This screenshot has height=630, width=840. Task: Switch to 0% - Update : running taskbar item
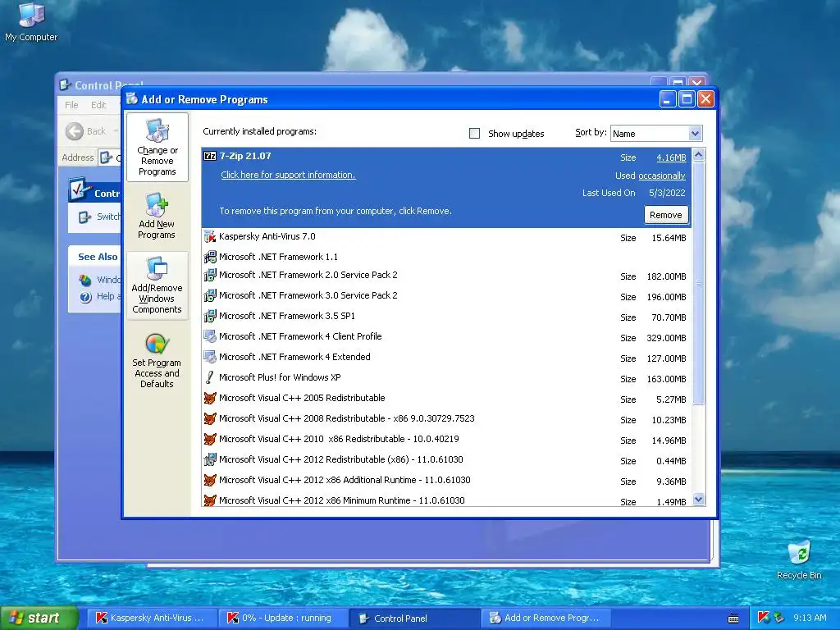[x=283, y=618]
